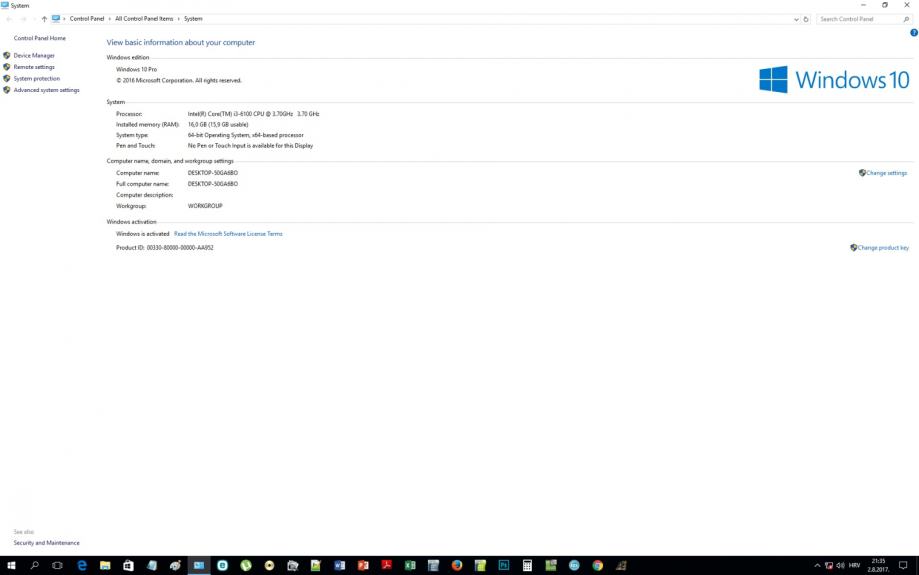Click the blue Help question mark icon
The image size is (919, 575).
click(914, 33)
